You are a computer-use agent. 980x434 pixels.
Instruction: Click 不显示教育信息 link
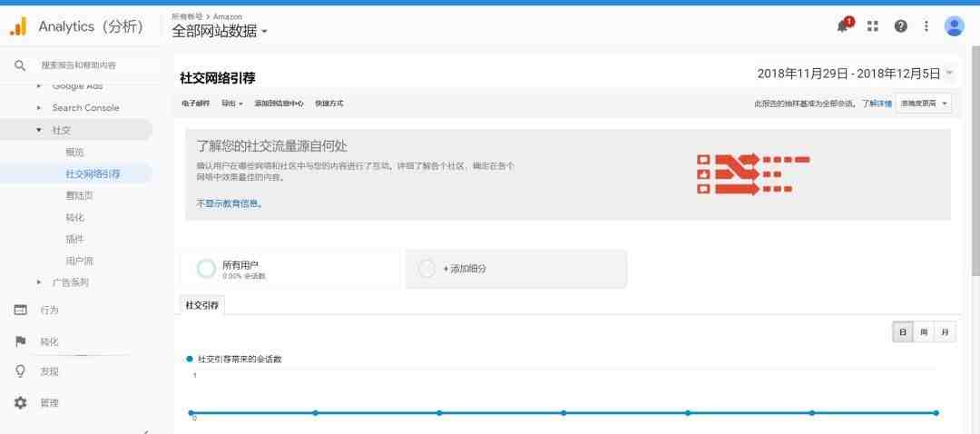pyautogui.click(x=230, y=203)
